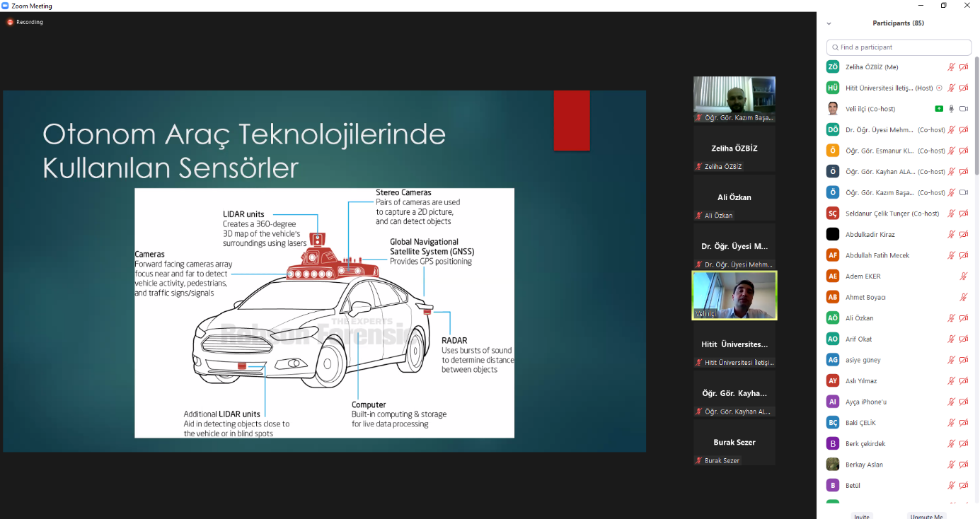Viewport: 980px width, 519px height.
Task: Select Seldanur Çelik Tunçer (Co-host) row
Action: 896,214
